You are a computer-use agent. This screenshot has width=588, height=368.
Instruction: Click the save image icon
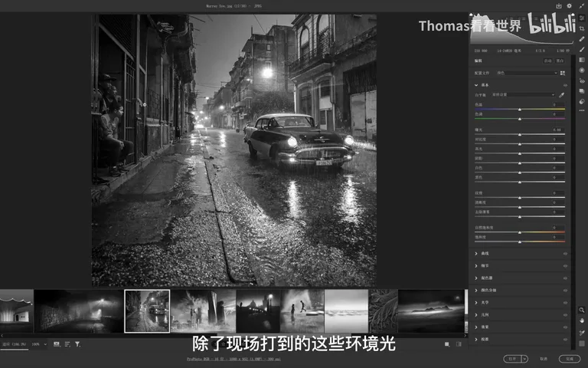[559, 6]
